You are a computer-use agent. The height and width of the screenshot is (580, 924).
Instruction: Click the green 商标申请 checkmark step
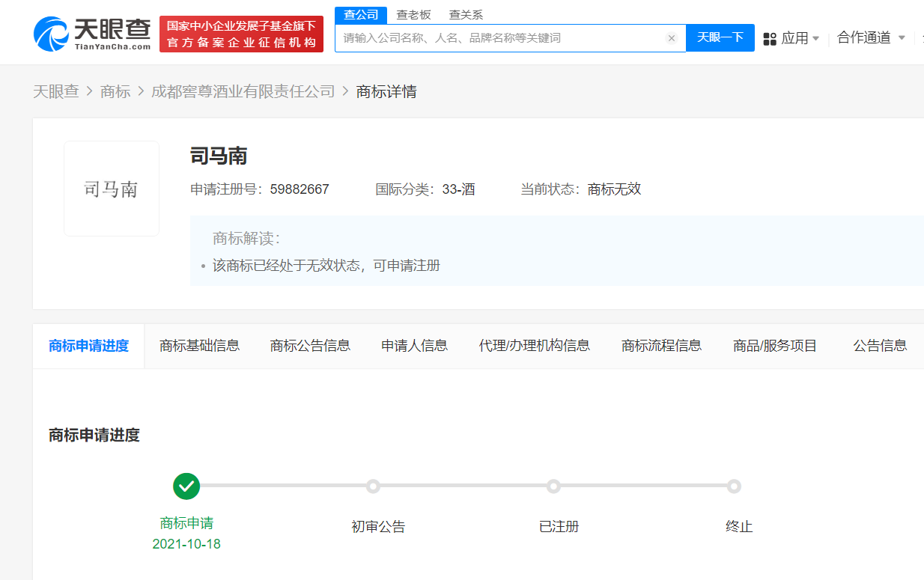[x=186, y=486]
